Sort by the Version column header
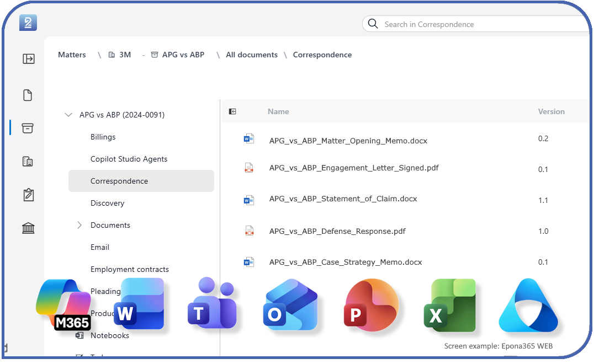594x364 pixels. pos(551,111)
